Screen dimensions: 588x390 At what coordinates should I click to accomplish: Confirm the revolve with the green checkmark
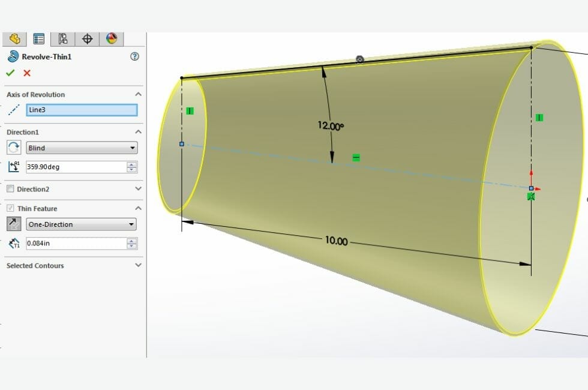click(x=10, y=73)
